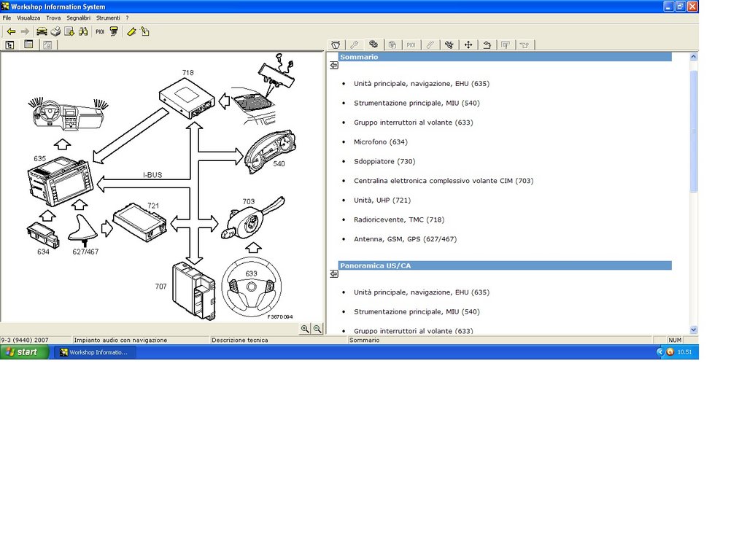Open the grayed component hand tab

392,44
